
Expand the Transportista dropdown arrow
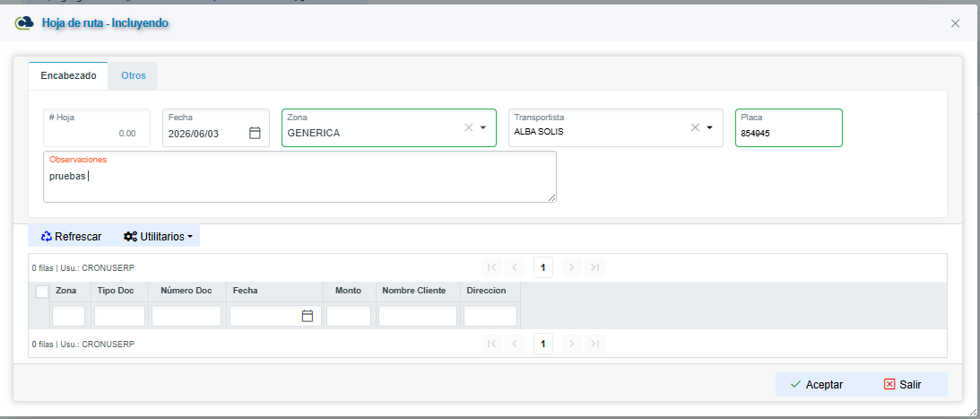pos(709,127)
